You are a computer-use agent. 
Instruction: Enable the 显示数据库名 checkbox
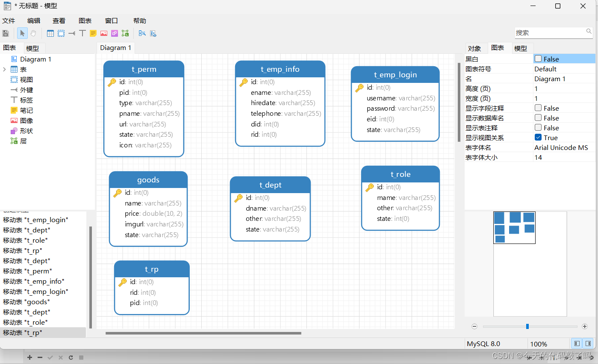(538, 118)
